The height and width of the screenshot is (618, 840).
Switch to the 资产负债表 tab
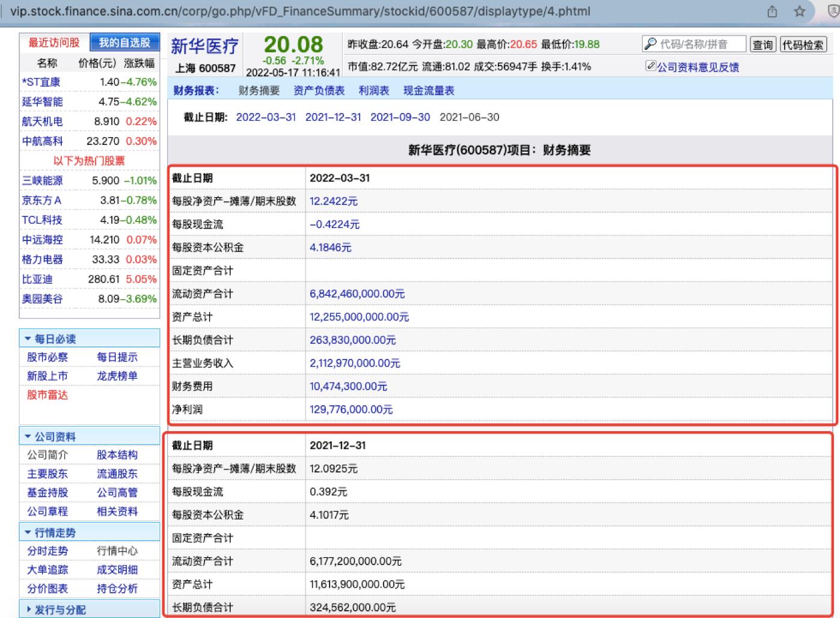[319, 90]
